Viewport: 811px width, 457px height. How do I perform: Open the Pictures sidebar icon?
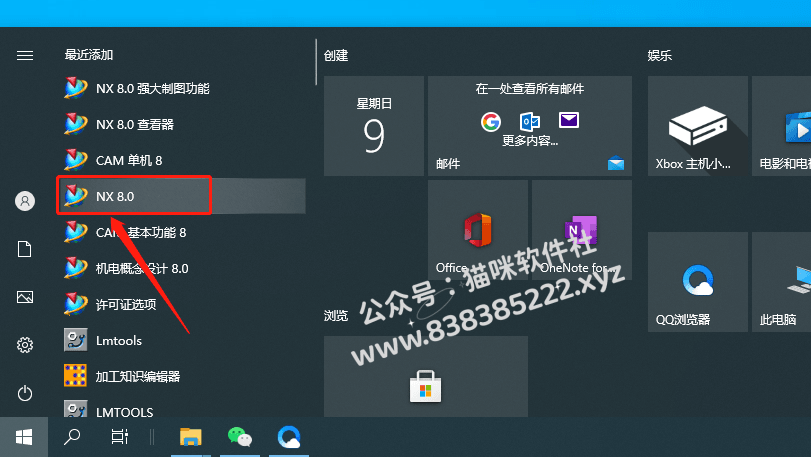click(25, 297)
